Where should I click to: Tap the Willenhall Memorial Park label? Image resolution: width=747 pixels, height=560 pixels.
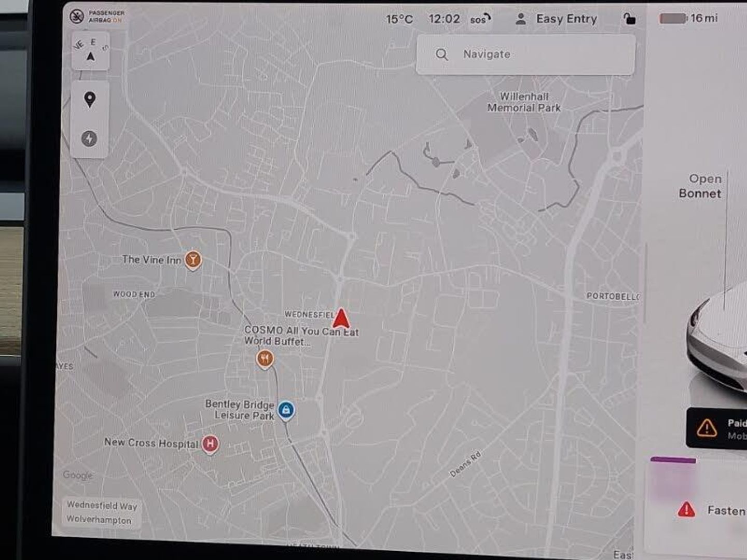point(524,102)
